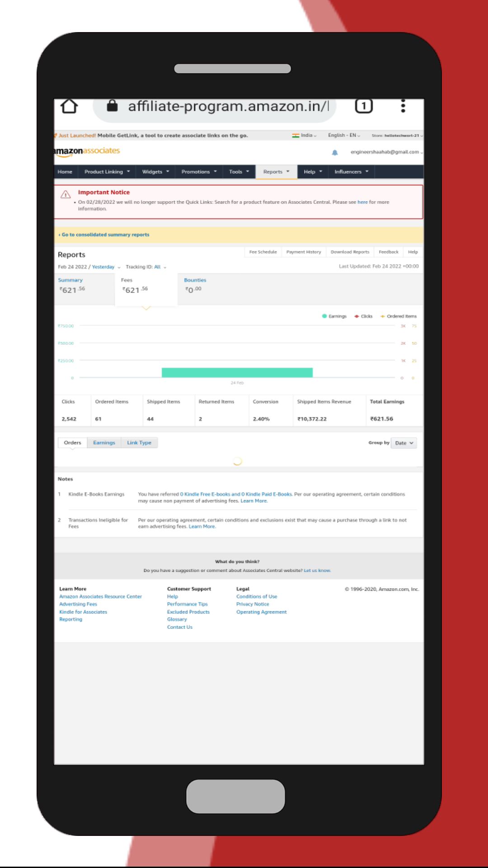Tap the browser home icon
488x868 pixels.
69,107
